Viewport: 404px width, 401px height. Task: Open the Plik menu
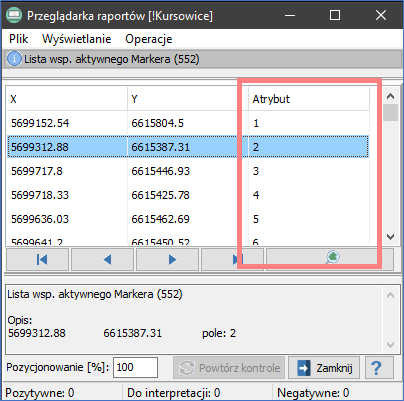[18, 39]
